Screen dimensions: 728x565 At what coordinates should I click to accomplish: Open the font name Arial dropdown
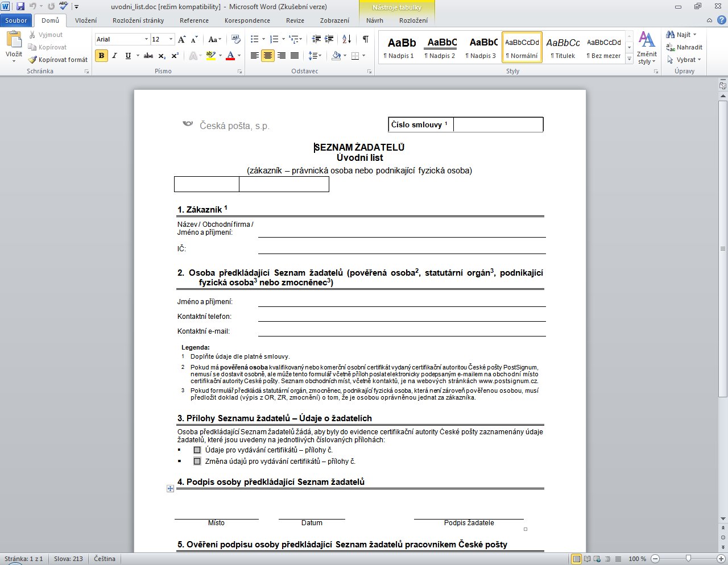tap(146, 39)
